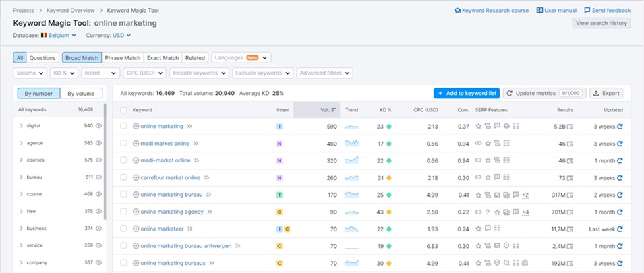
Task: Click refresh icon in online marketing row
Action: tap(620, 126)
